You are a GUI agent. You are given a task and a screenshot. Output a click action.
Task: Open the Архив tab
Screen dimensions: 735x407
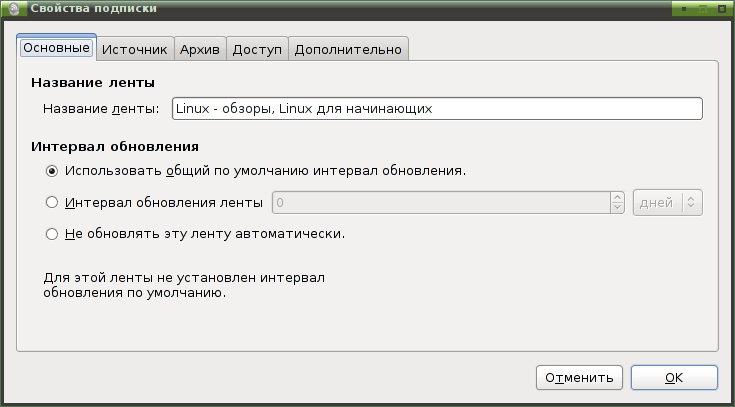[200, 49]
